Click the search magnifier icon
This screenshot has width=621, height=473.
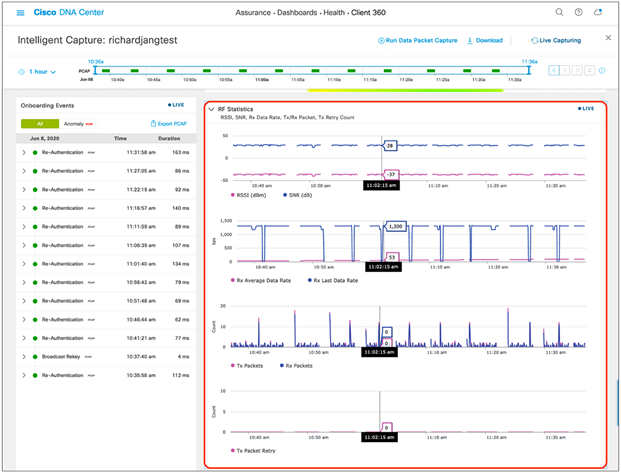559,12
